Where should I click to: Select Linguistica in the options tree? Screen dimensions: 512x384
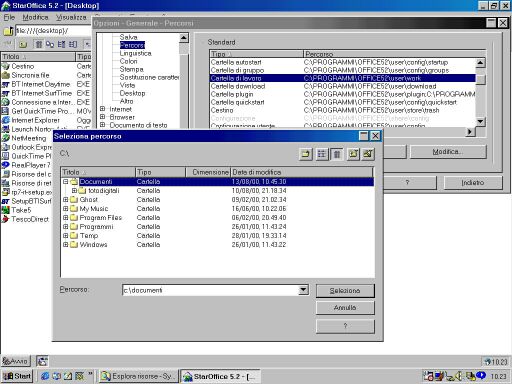coord(136,53)
